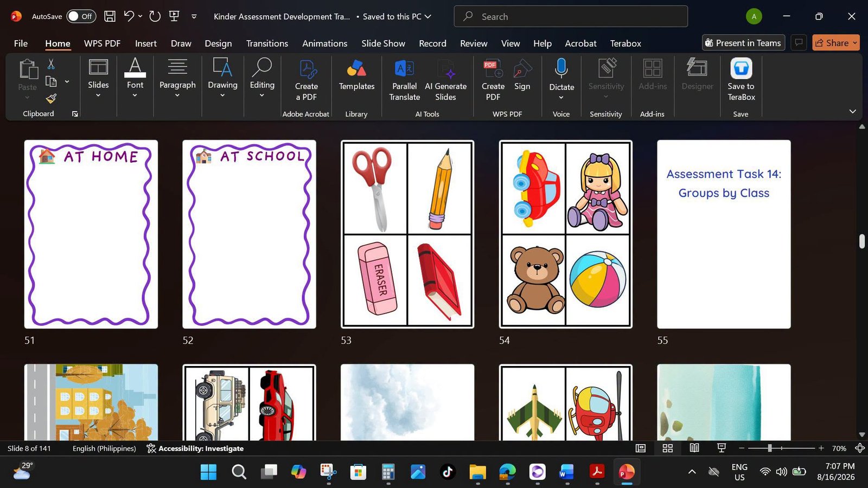Open the Terabox tab
Screen dimensions: 868x488
pos(626,43)
